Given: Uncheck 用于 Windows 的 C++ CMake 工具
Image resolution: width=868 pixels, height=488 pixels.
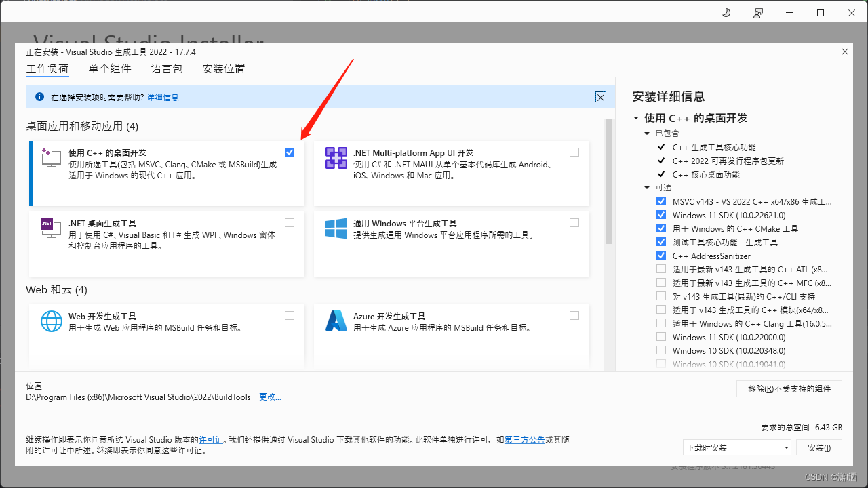Looking at the screenshot, I should pyautogui.click(x=661, y=228).
